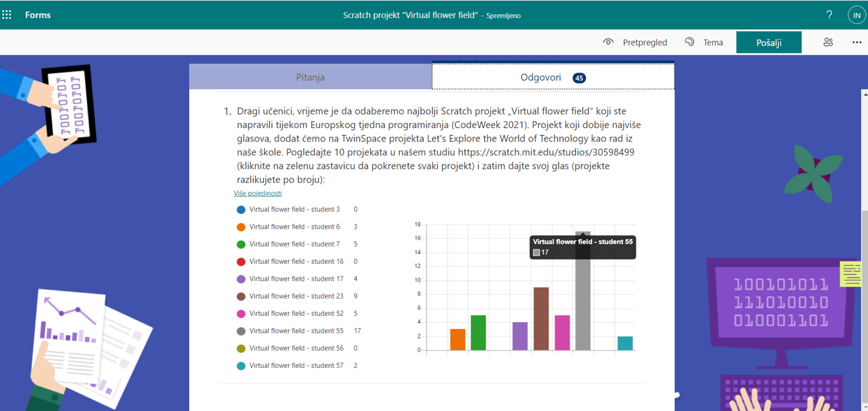Screen dimensions: 868x411
Task: Open the share/collaborate people icon
Action: point(828,42)
